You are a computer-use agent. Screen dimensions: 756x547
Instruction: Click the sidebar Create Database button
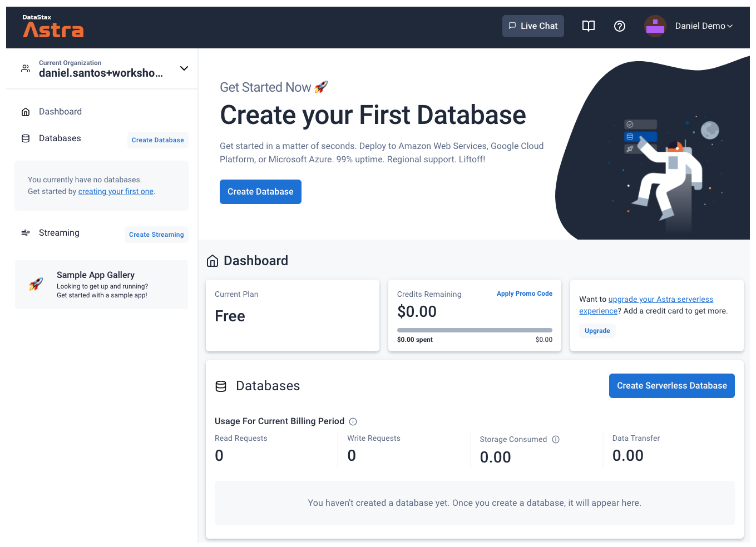point(158,140)
